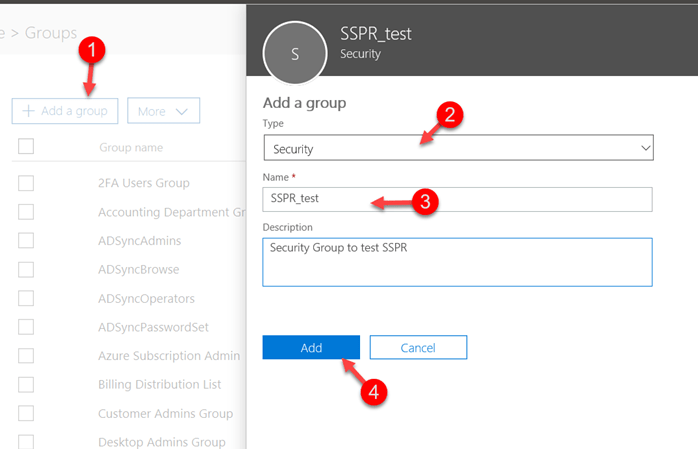Screen dimensions: 698x449
Task: Select the ADSyncAdmins row checkbox
Action: click(26, 241)
